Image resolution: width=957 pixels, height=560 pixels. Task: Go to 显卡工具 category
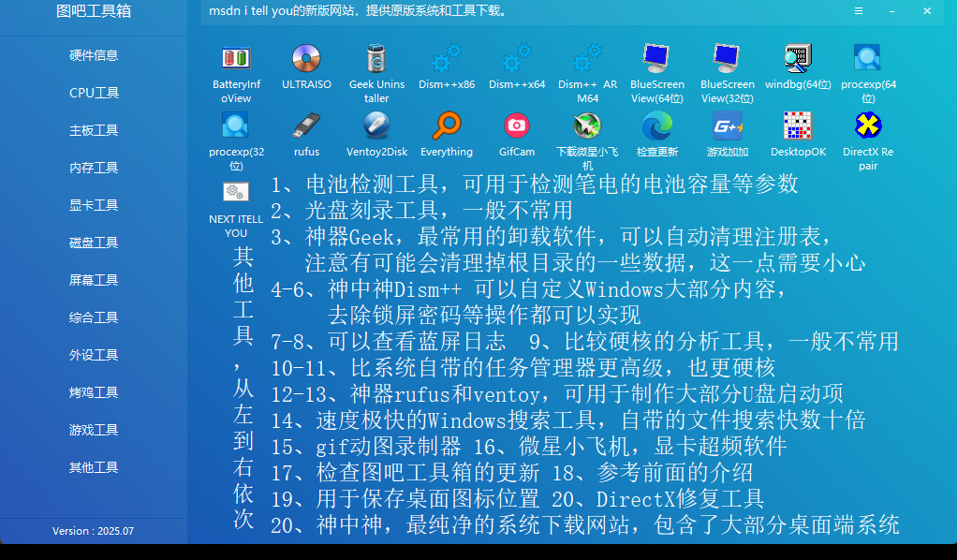(94, 205)
